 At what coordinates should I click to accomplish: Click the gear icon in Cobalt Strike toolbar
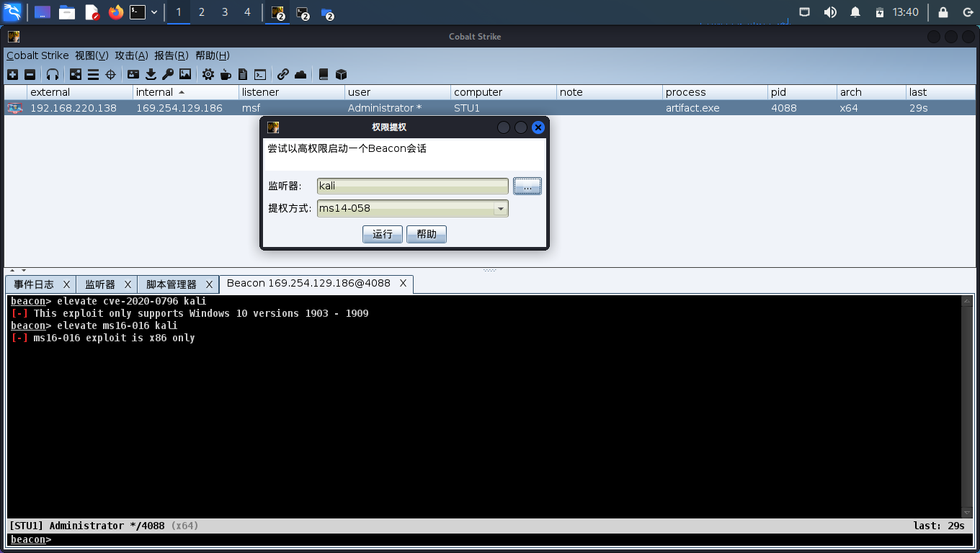(x=208, y=74)
